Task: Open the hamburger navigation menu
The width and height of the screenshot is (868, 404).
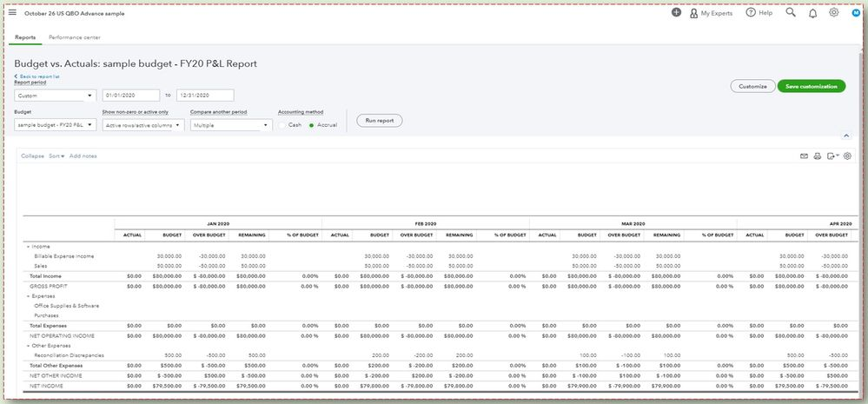Action: (12, 13)
